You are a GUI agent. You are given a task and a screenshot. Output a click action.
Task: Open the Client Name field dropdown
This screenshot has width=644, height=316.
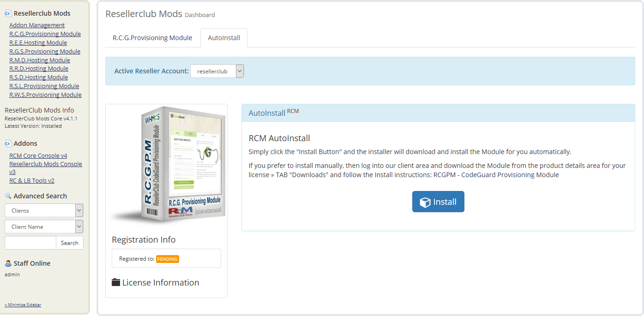pyautogui.click(x=44, y=227)
